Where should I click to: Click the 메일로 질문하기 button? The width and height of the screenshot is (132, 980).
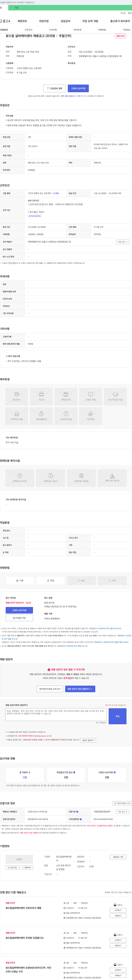[x=88, y=740]
